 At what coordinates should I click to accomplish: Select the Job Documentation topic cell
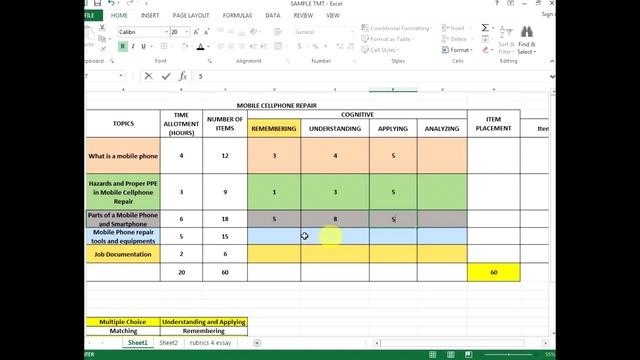tap(123, 254)
